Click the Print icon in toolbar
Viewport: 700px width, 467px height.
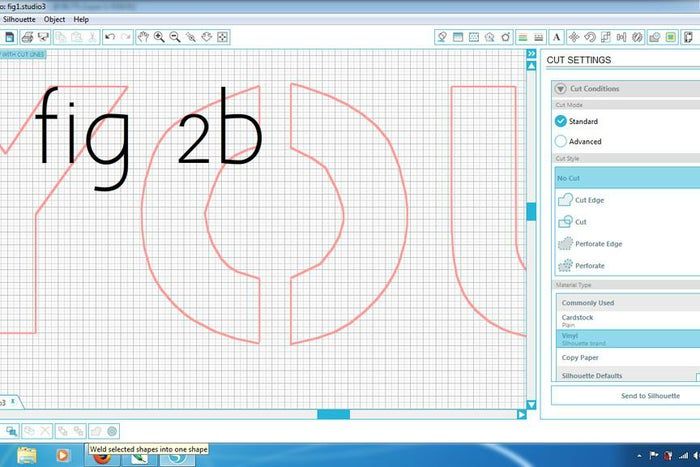27,37
